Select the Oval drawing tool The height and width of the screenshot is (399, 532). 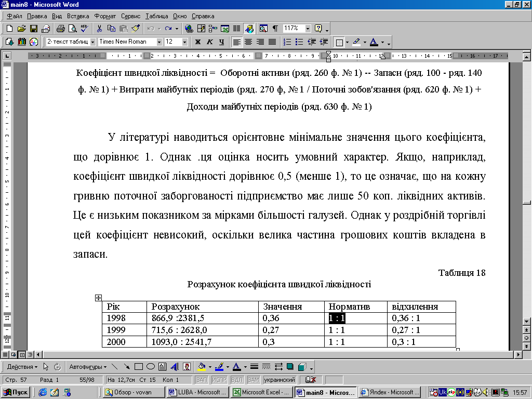[x=151, y=366]
